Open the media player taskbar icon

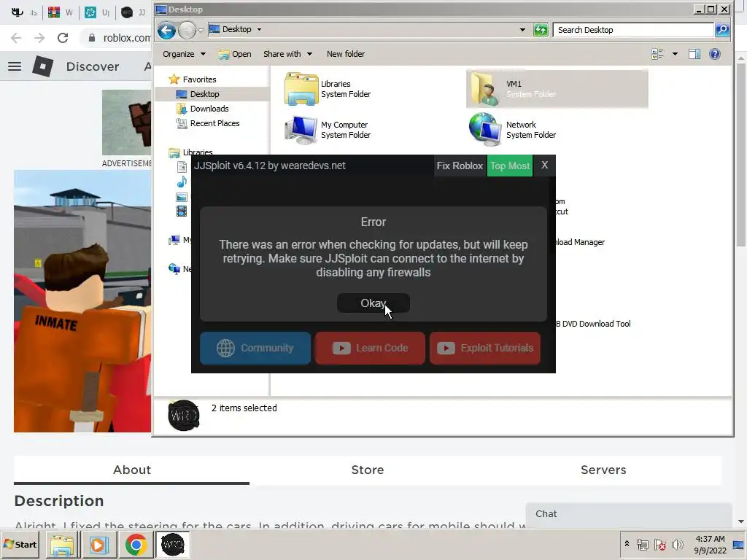point(99,545)
